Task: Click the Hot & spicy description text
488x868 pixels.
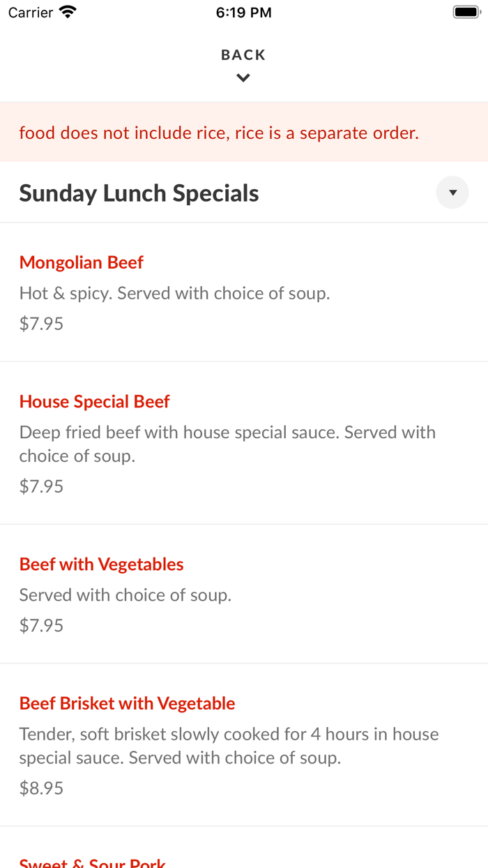Action: point(174,292)
